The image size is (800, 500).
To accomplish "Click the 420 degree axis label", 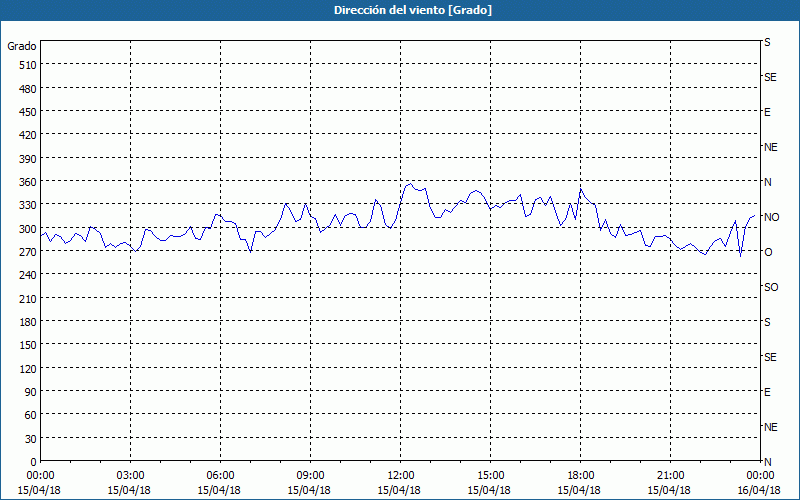I will [28, 135].
